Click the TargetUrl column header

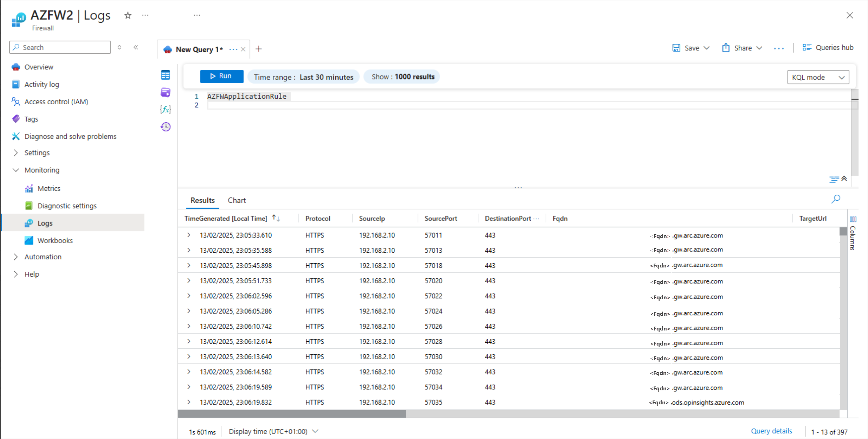pyautogui.click(x=813, y=218)
